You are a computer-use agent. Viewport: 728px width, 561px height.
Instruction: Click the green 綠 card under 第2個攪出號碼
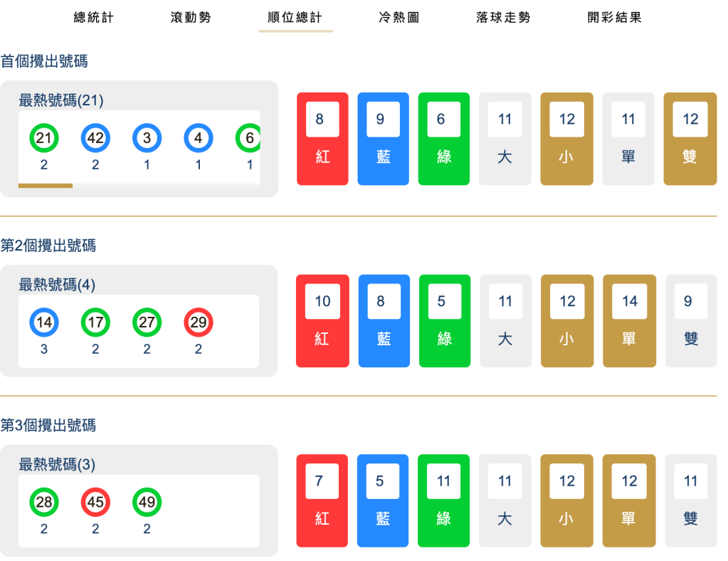point(444,320)
